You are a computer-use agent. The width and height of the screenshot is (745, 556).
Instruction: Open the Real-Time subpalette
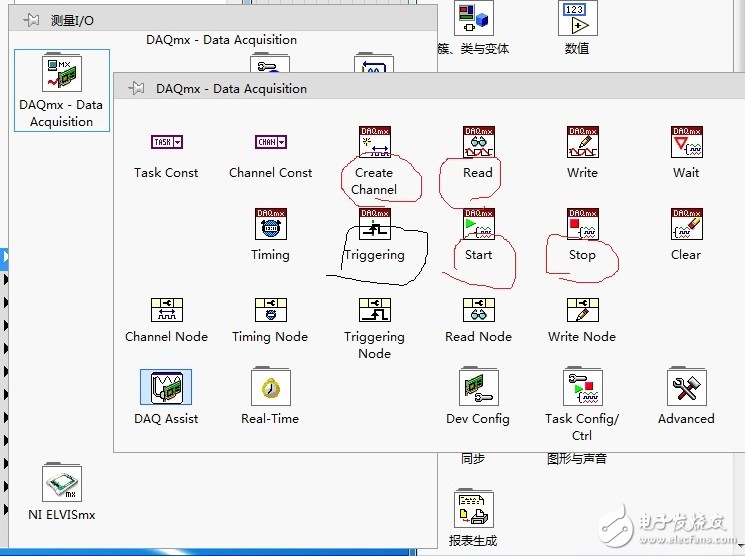[271, 386]
